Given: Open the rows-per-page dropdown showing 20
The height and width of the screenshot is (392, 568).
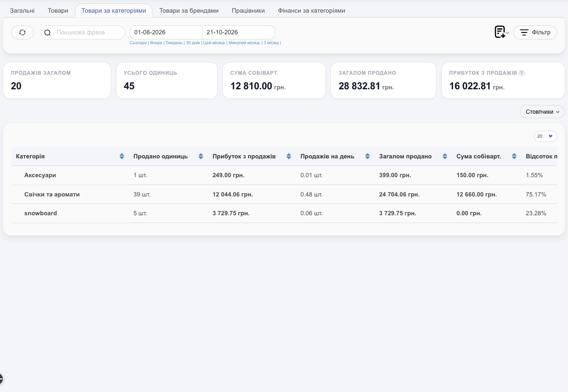Looking at the screenshot, I should pyautogui.click(x=545, y=136).
